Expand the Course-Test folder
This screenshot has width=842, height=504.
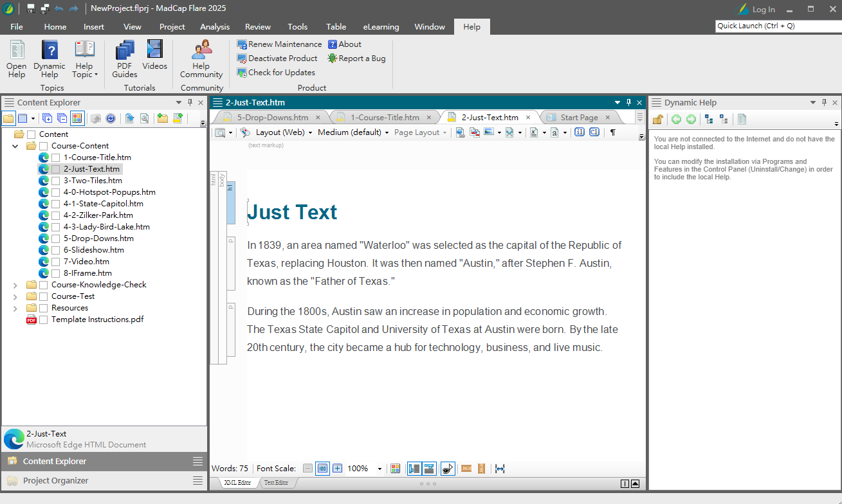pyautogui.click(x=15, y=296)
